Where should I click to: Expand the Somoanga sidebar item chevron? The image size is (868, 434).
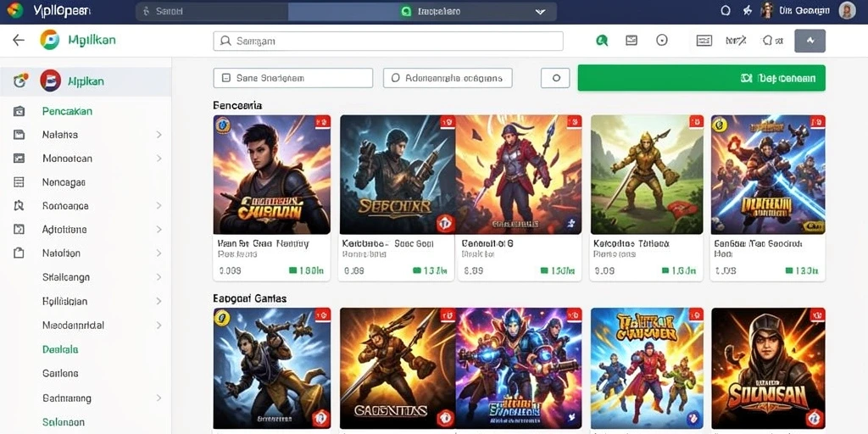[159, 206]
